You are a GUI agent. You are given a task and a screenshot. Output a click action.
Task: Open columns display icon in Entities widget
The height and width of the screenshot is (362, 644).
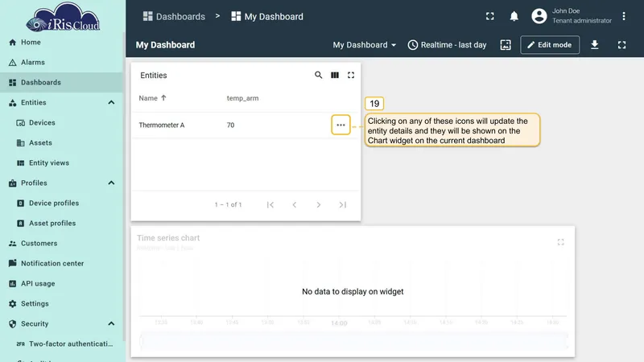335,75
